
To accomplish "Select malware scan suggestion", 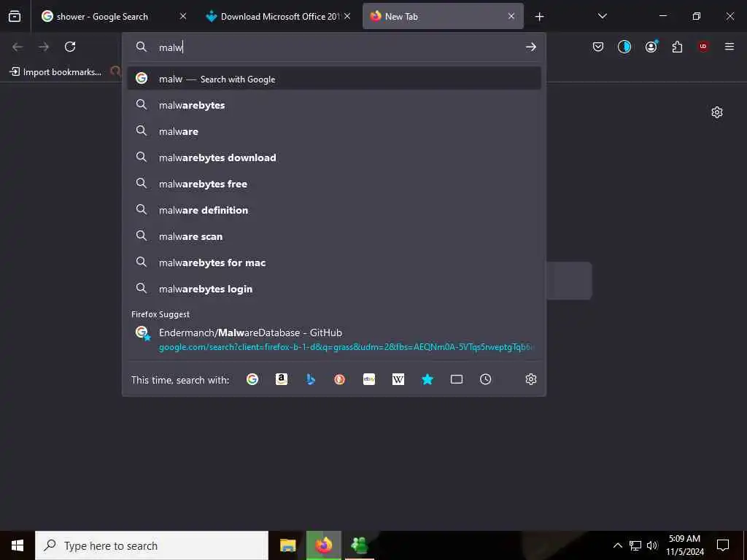I will [334, 236].
